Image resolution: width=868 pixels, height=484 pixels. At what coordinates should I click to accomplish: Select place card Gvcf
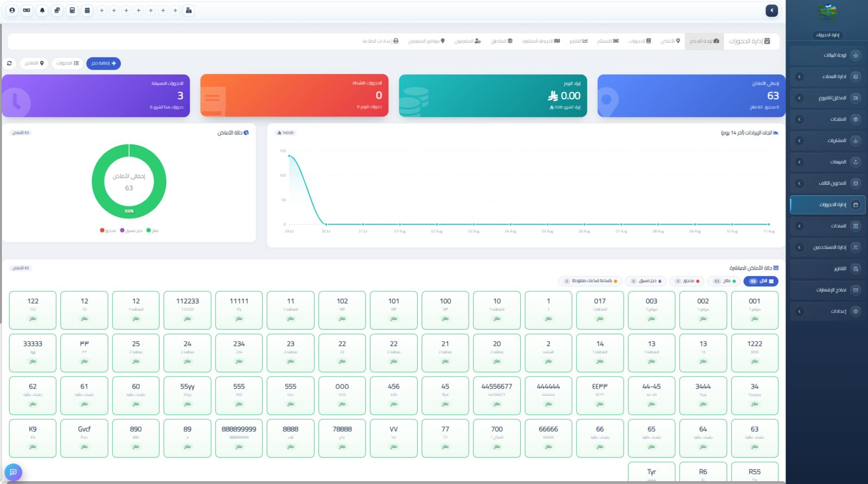pyautogui.click(x=84, y=438)
